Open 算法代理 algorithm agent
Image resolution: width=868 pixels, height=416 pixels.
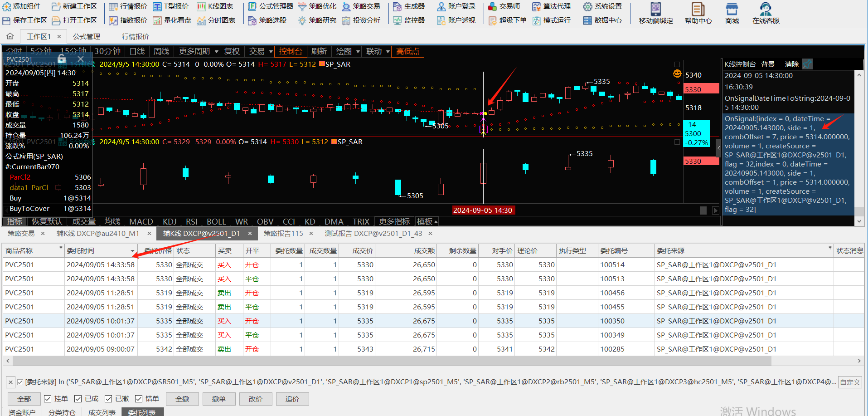click(x=551, y=6)
